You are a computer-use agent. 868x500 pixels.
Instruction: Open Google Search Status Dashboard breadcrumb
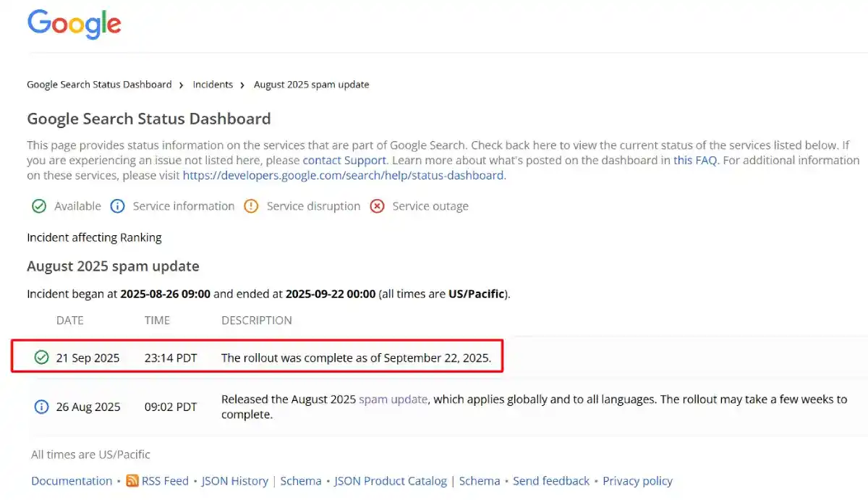99,85
